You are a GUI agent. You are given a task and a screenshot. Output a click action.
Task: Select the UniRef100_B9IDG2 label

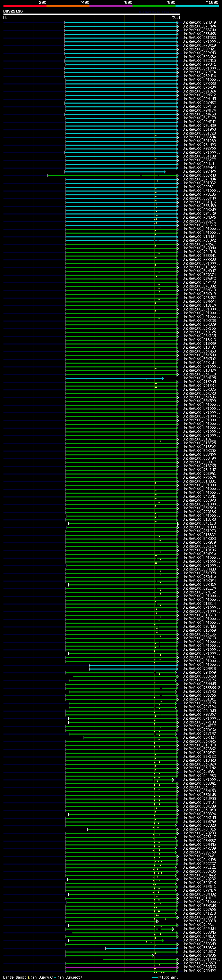point(199,183)
